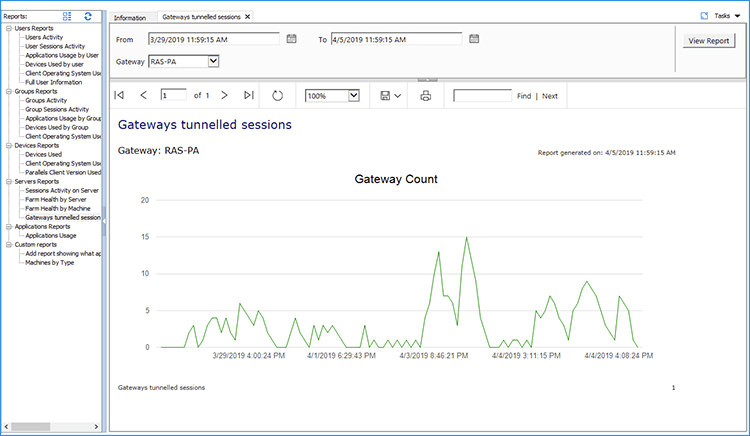
Task: Collapse the Custom reports tree node
Action: (x=9, y=245)
